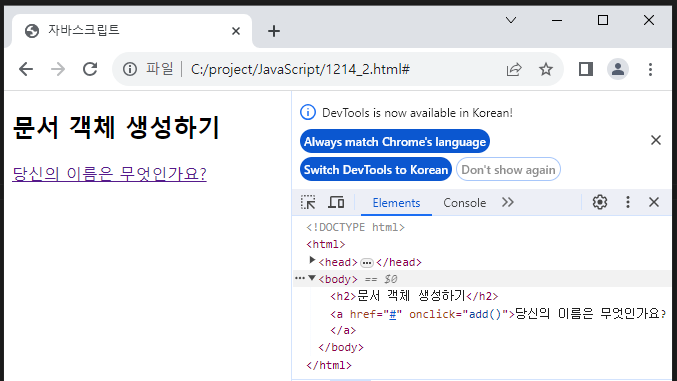Click the DevTools is now available message
Screen dimensions: 677x381
click(417, 113)
